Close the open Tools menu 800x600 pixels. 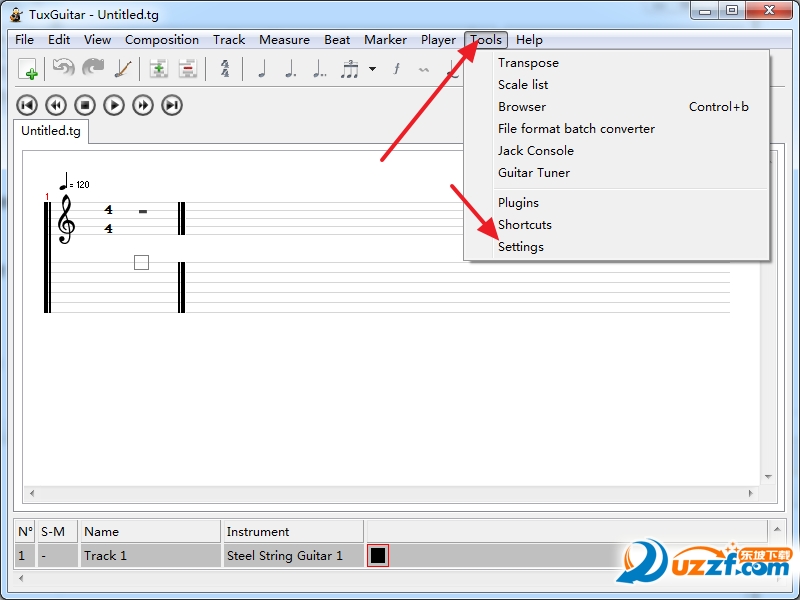click(486, 40)
